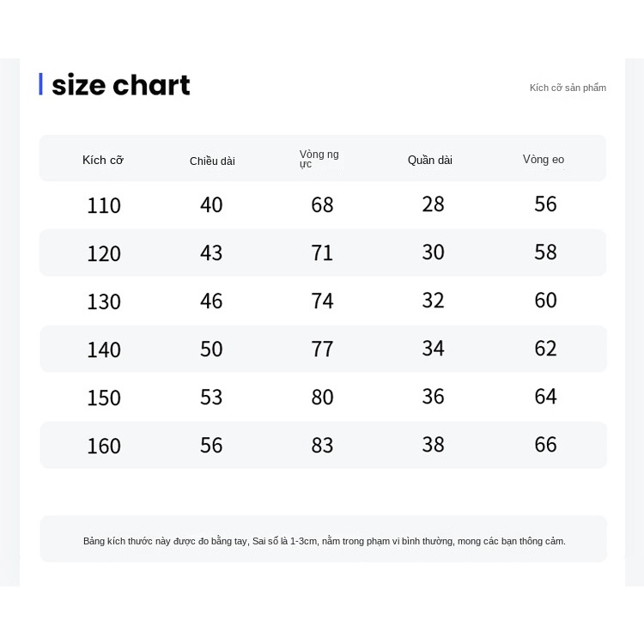The height and width of the screenshot is (644, 644).
Task: Select the size 120 row label
Action: click(x=104, y=253)
